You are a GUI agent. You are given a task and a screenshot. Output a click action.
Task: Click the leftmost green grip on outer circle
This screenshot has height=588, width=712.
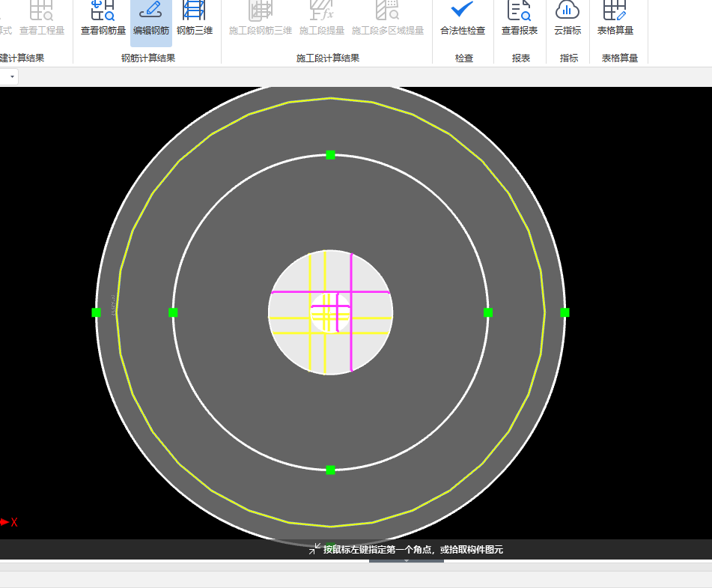click(96, 312)
